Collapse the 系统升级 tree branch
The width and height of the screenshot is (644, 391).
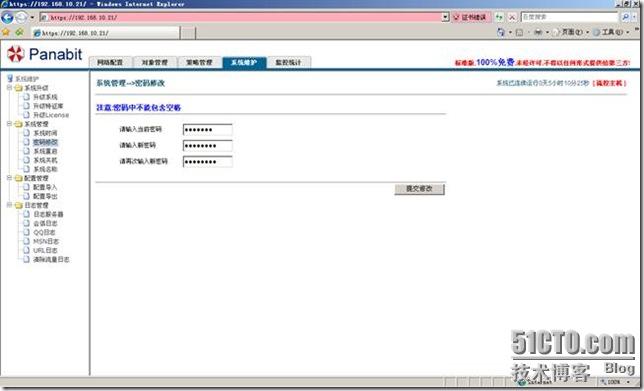(9, 87)
